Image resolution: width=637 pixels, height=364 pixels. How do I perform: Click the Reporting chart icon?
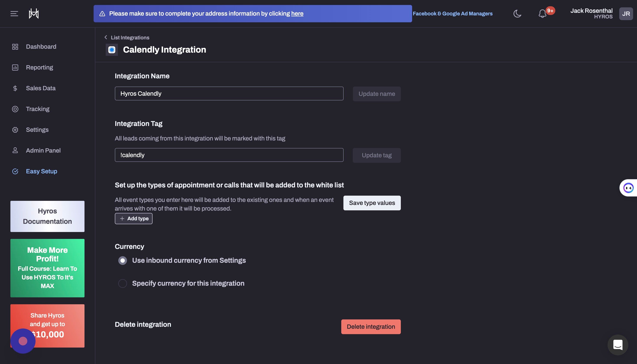tap(15, 68)
